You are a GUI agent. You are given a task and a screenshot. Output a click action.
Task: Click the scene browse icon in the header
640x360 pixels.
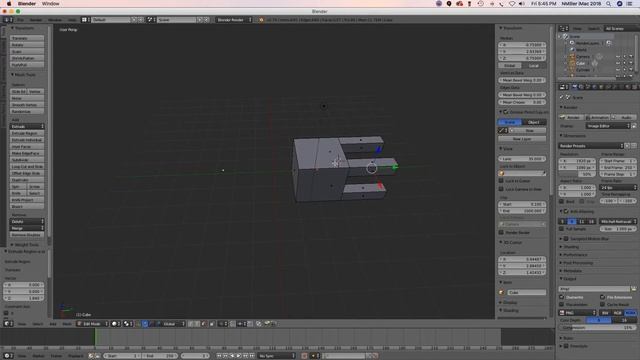151,20
